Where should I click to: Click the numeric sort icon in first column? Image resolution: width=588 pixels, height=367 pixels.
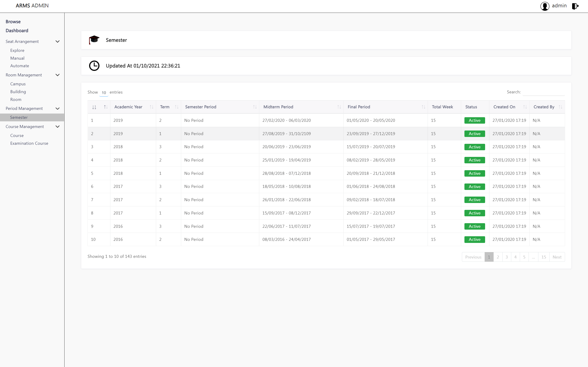94,107
